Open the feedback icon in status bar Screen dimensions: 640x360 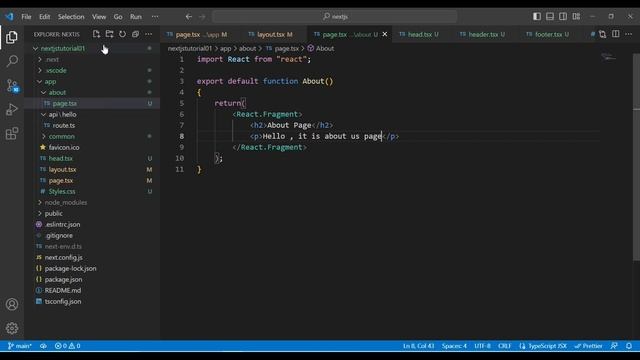(614, 346)
